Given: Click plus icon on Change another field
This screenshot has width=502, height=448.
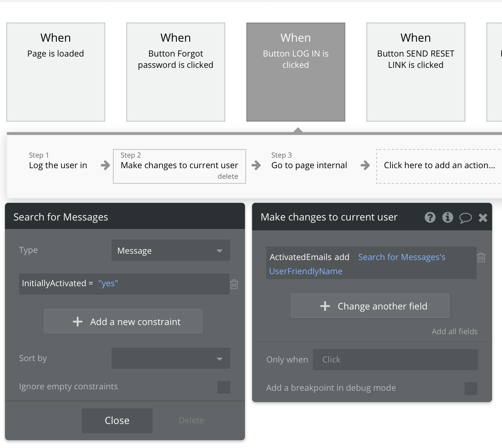Looking at the screenshot, I should click(325, 306).
